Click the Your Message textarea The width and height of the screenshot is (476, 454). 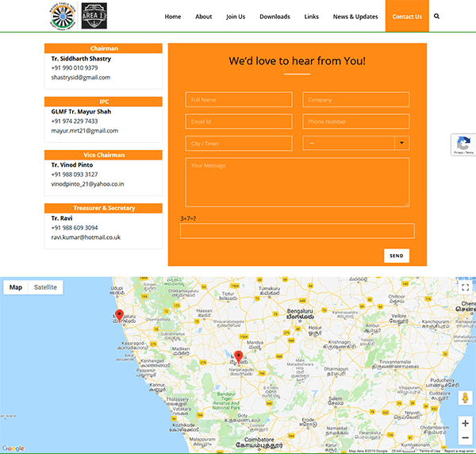tap(297, 183)
